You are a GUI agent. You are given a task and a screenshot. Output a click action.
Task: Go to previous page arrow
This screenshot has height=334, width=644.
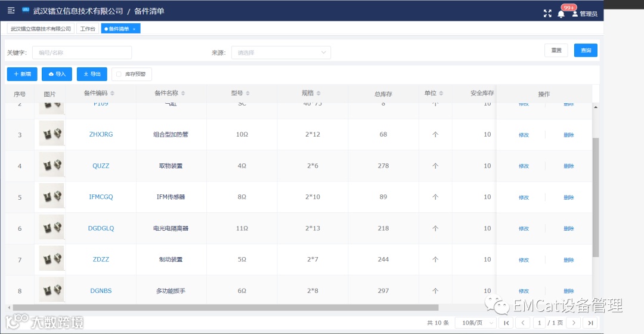click(x=523, y=323)
